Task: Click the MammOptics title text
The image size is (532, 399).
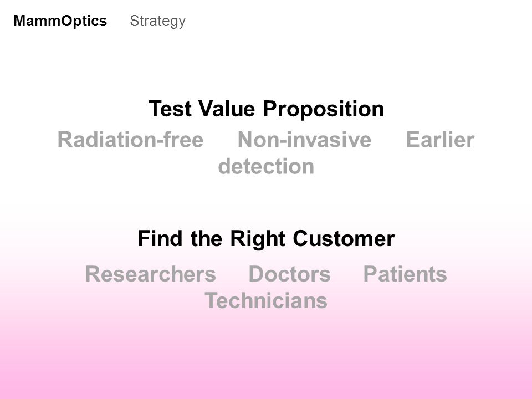Action: coord(60,21)
